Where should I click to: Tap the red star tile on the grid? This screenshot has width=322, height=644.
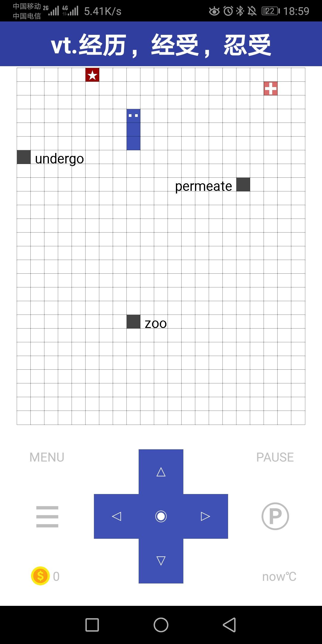92,75
